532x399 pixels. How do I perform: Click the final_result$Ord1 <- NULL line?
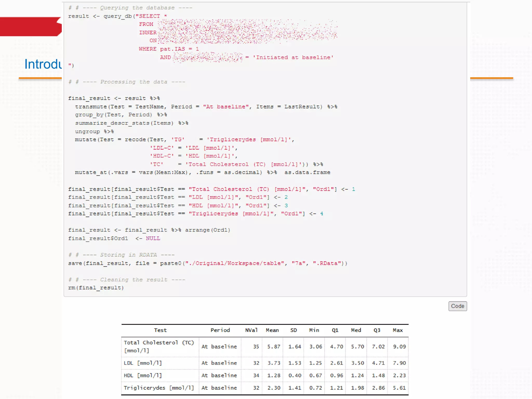[x=114, y=238]
